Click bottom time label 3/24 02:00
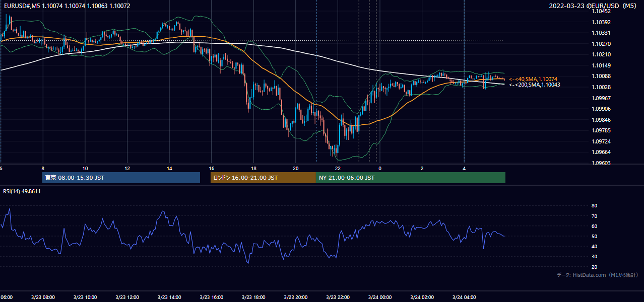The width and height of the screenshot is (644, 302). (422, 297)
